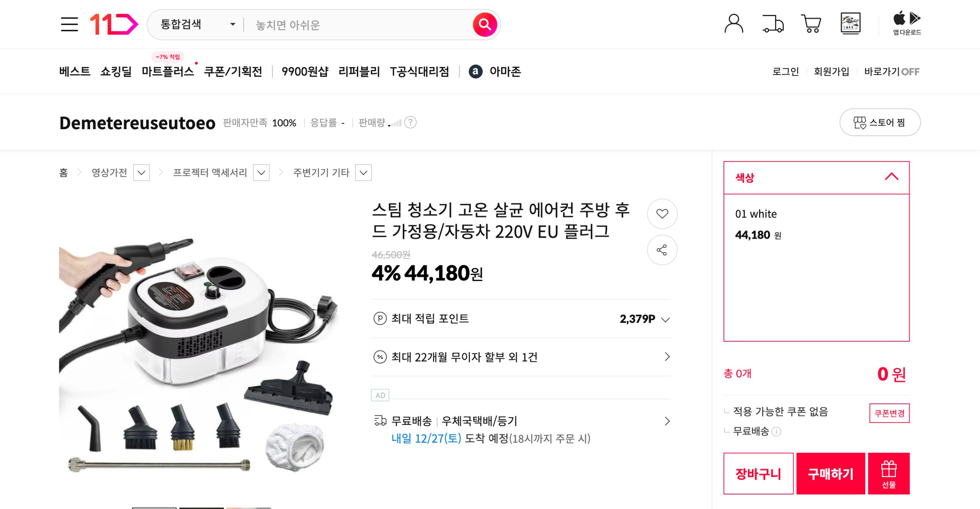
Task: Toggle the 바로가기 OFF switch
Action: click(911, 71)
